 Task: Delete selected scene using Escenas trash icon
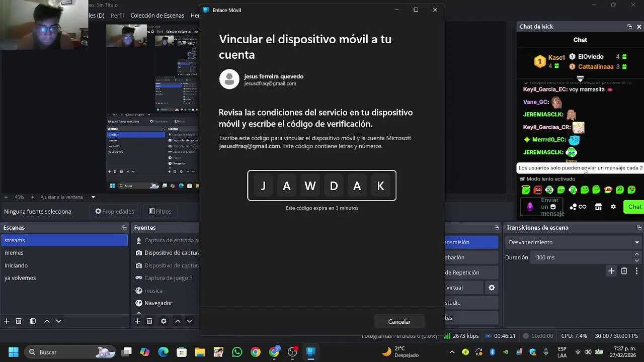pos(19,321)
